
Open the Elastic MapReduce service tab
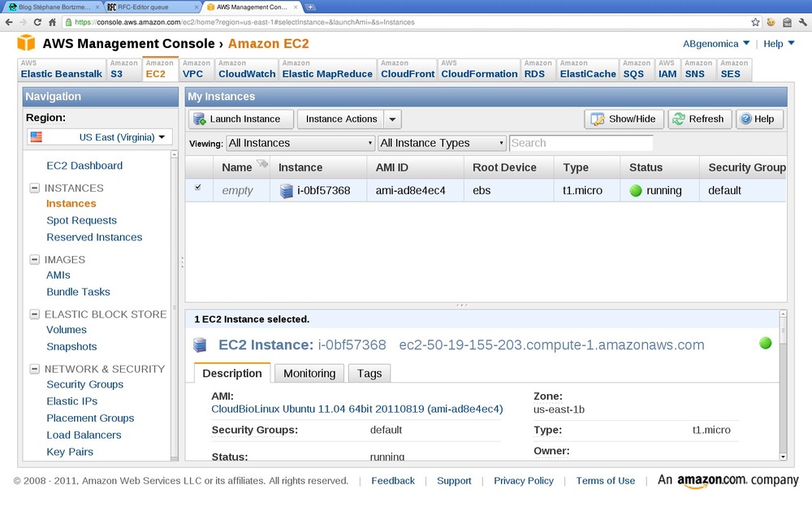[327, 69]
